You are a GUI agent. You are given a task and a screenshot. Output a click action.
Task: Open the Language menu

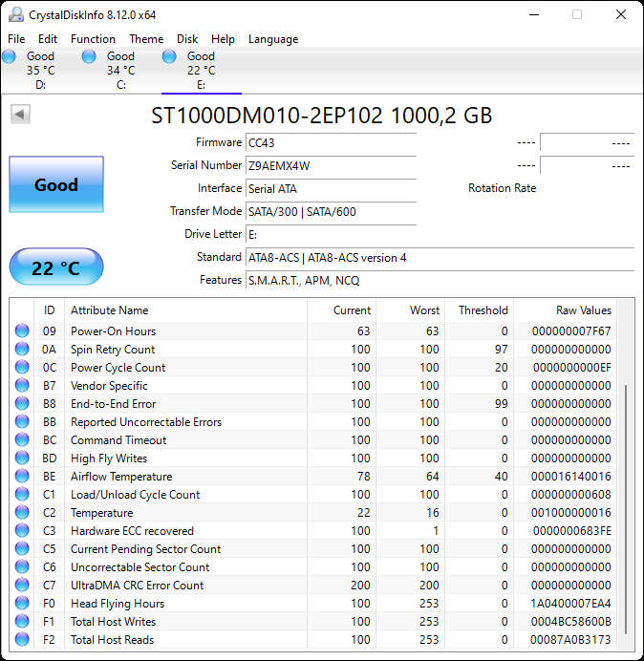point(273,39)
